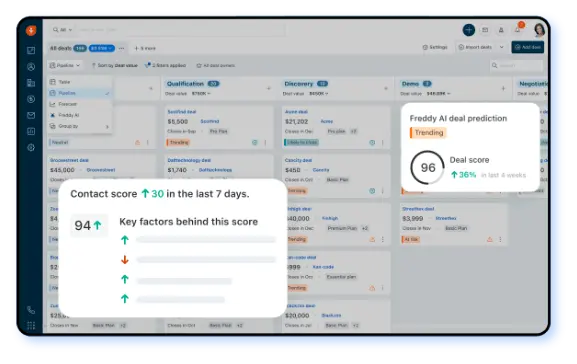Select Forecast in the view menu
The height and width of the screenshot is (364, 577).
point(79,104)
